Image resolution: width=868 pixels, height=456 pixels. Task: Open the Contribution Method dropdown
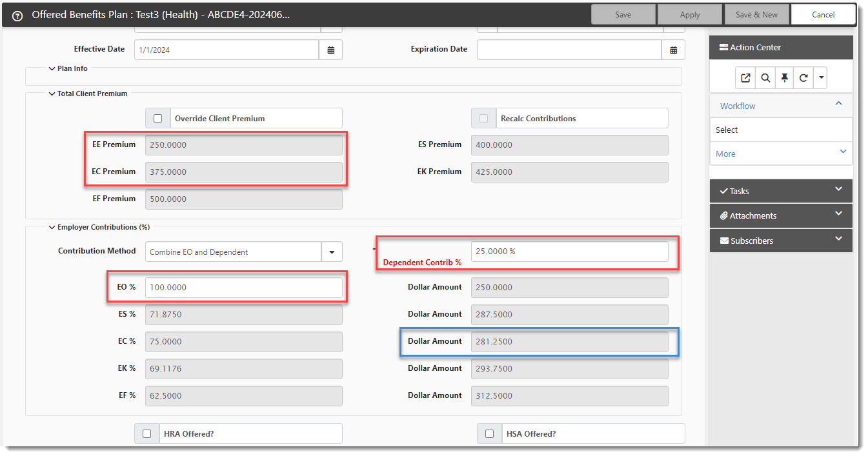332,252
